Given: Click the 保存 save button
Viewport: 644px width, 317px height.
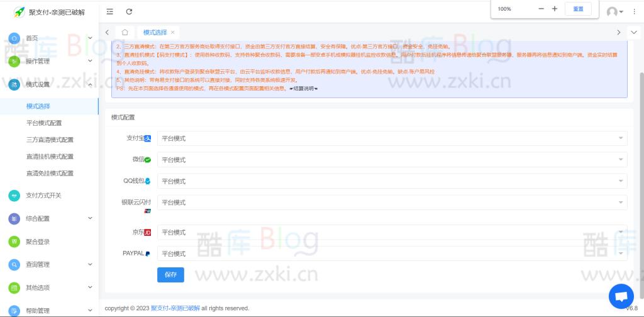Looking at the screenshot, I should (x=170, y=275).
